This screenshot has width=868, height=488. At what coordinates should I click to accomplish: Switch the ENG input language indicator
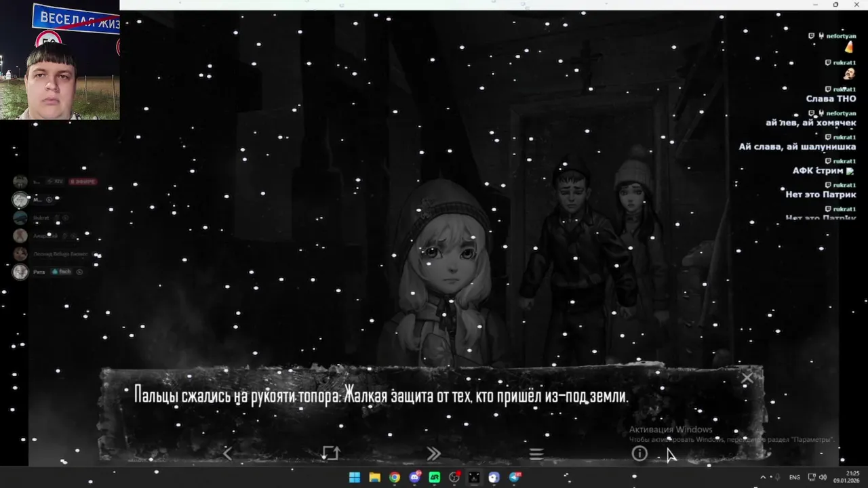point(794,477)
